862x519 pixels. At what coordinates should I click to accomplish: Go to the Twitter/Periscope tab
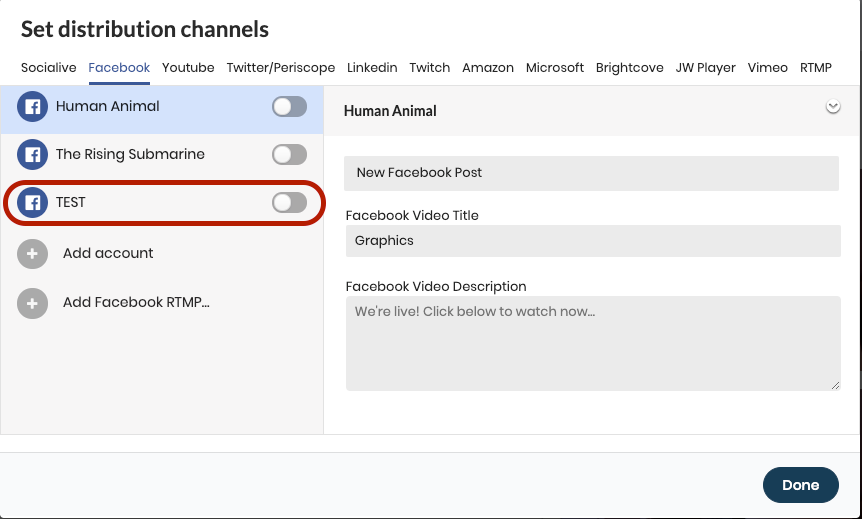click(281, 68)
